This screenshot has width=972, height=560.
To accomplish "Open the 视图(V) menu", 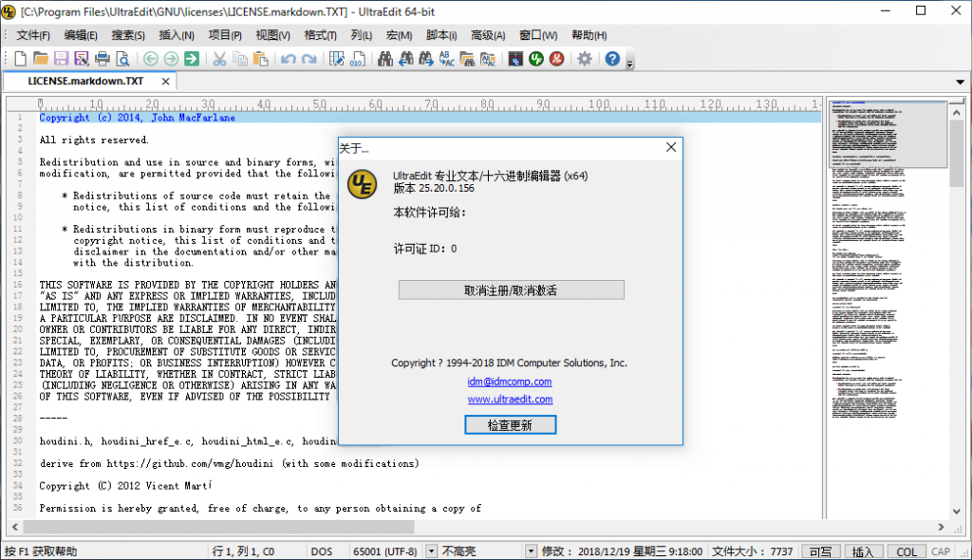I will click(x=272, y=35).
